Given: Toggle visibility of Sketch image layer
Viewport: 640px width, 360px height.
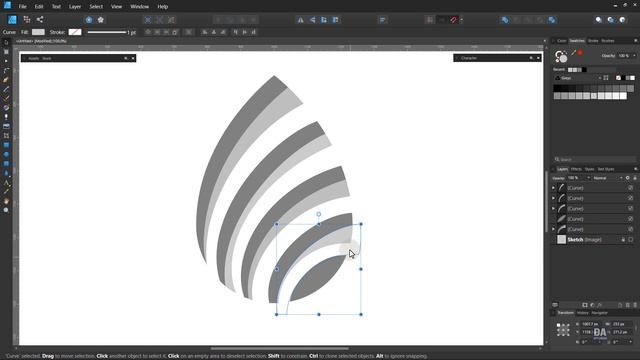Looking at the screenshot, I should [631, 240].
